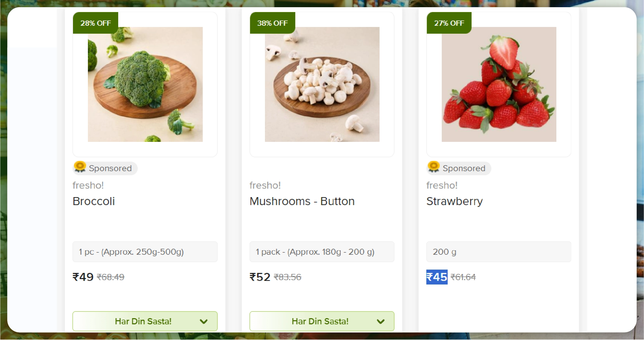Open the Mushrooms product image
The height and width of the screenshot is (340, 644).
coord(322,84)
